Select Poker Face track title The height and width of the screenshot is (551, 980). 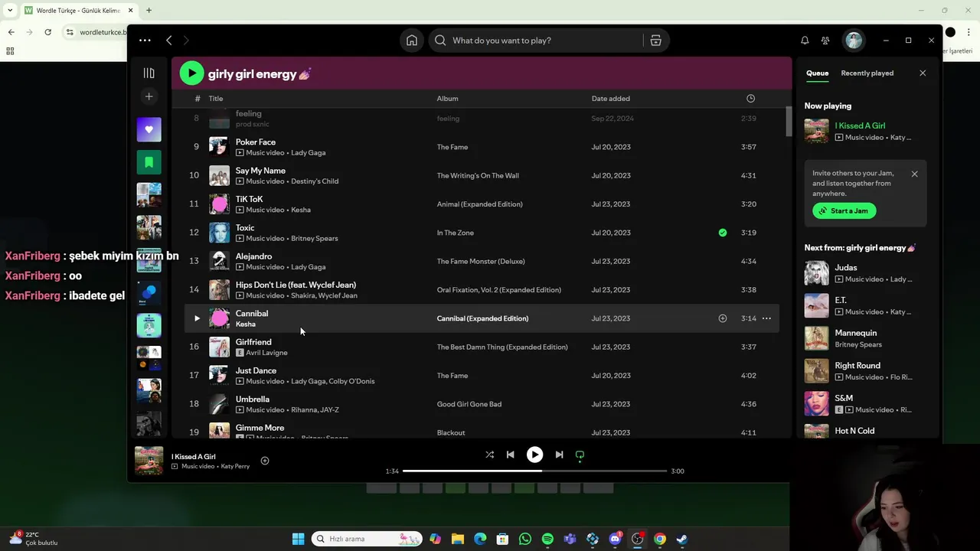[255, 142]
